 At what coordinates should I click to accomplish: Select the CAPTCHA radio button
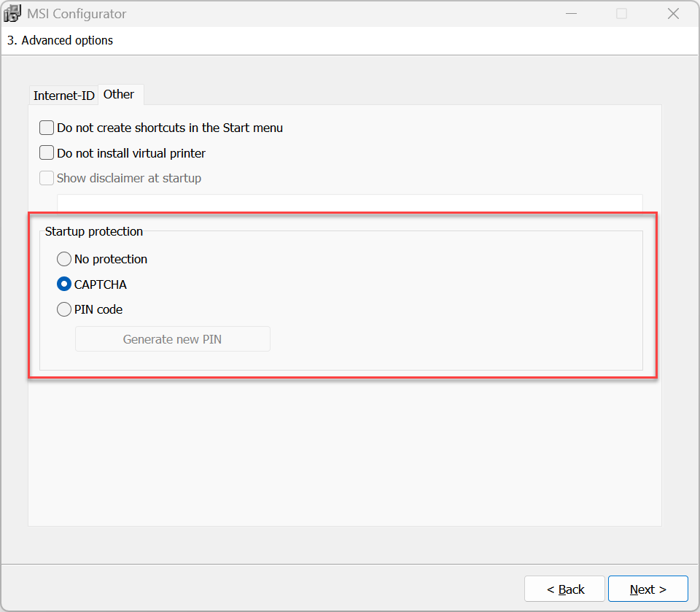64,284
